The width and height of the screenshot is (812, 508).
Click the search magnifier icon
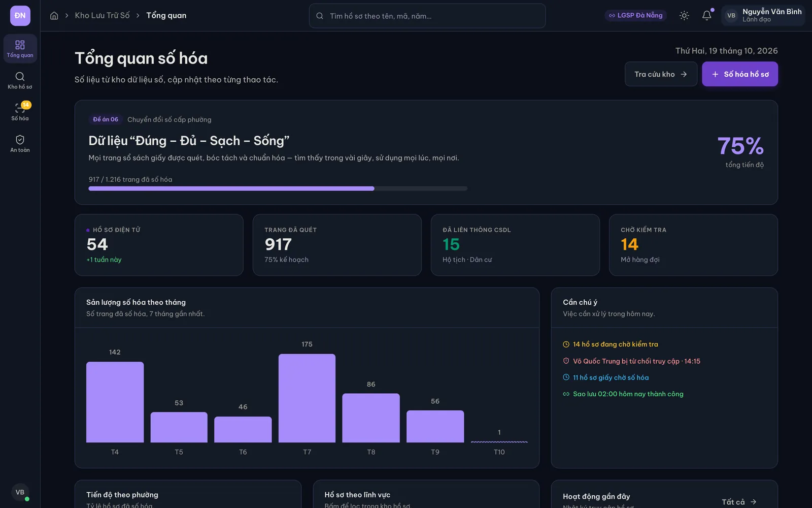(320, 16)
